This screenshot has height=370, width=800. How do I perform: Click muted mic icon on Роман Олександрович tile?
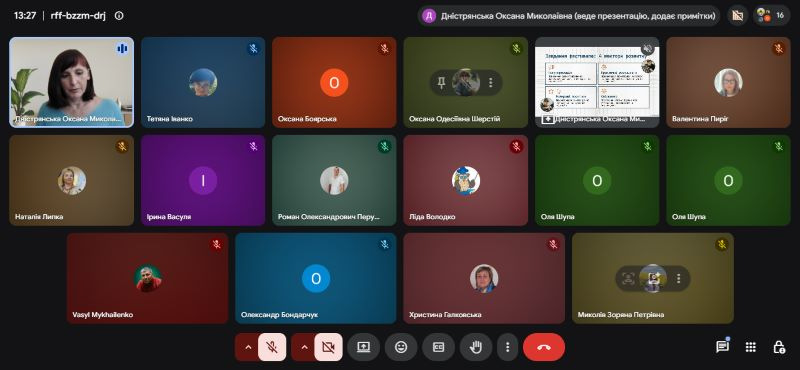tap(384, 146)
